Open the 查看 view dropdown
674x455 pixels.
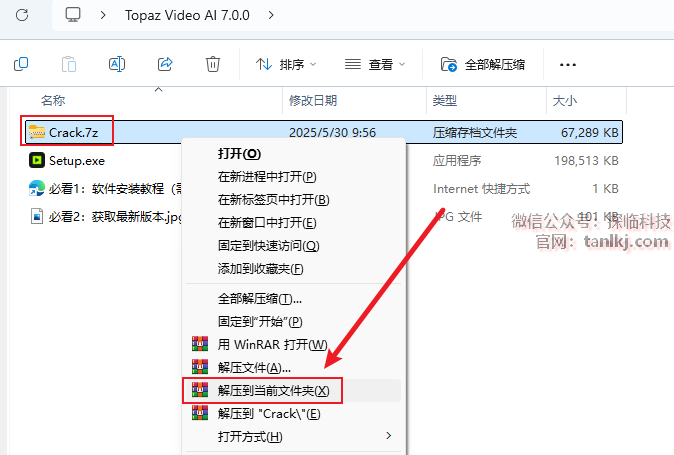(375, 64)
